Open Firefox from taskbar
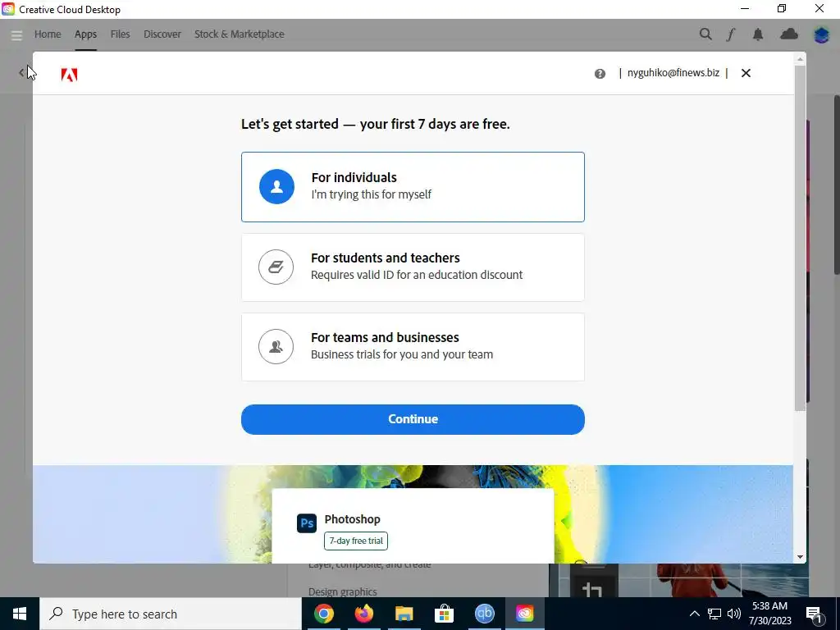This screenshot has width=840, height=630. [364, 614]
